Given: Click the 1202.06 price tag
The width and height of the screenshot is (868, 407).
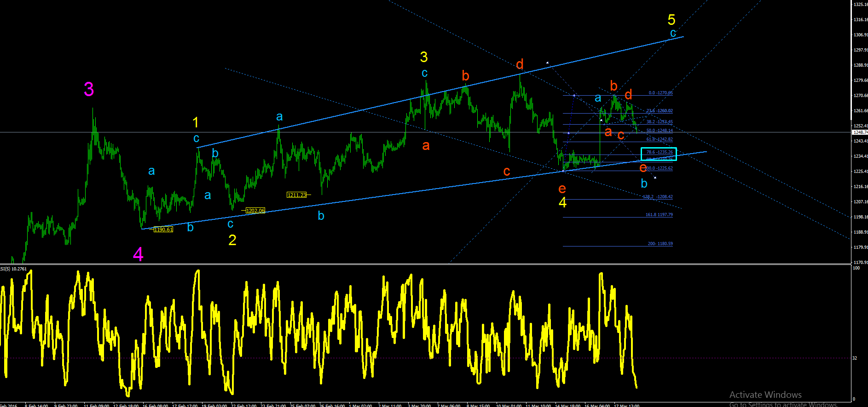Looking at the screenshot, I should [x=255, y=211].
